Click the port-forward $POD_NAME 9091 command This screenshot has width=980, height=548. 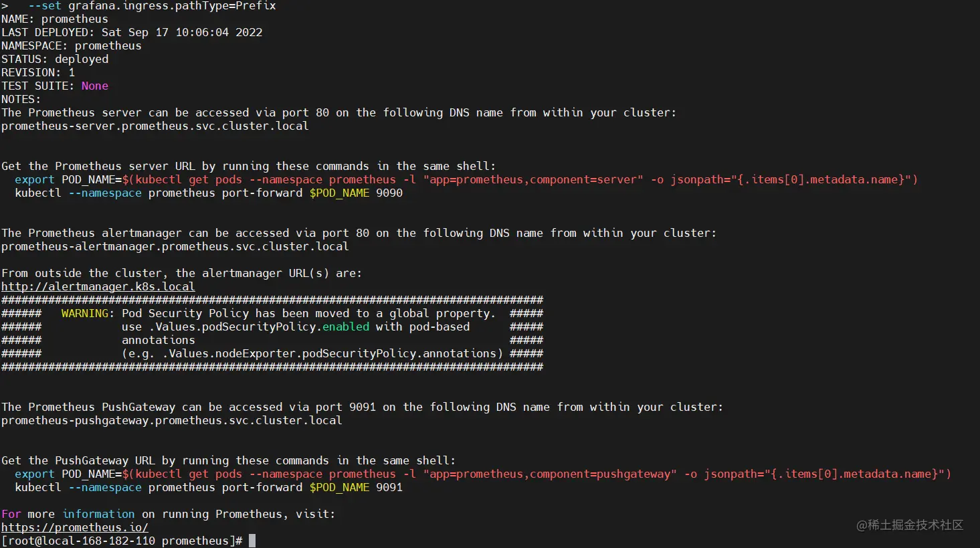[x=209, y=487]
